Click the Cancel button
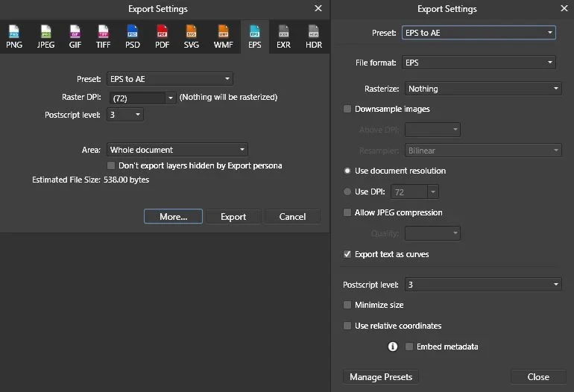This screenshot has height=392, width=574. pos(292,216)
